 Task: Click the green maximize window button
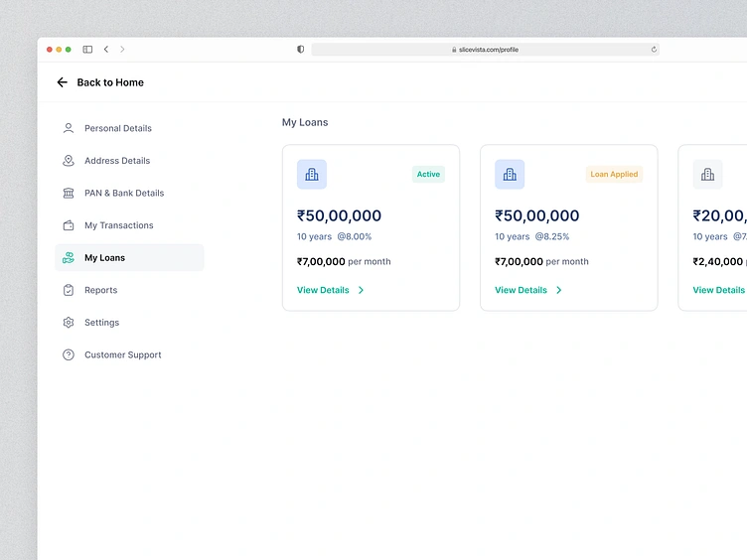coord(69,50)
